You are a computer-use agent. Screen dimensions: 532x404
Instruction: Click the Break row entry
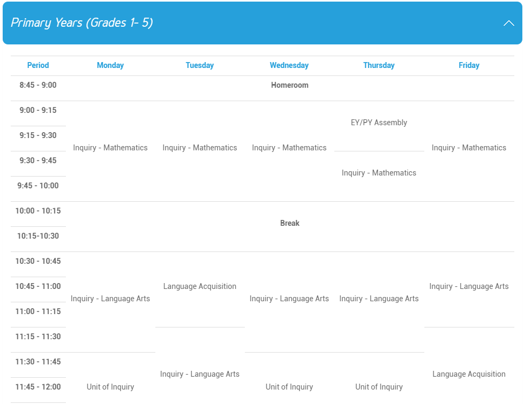[290, 223]
